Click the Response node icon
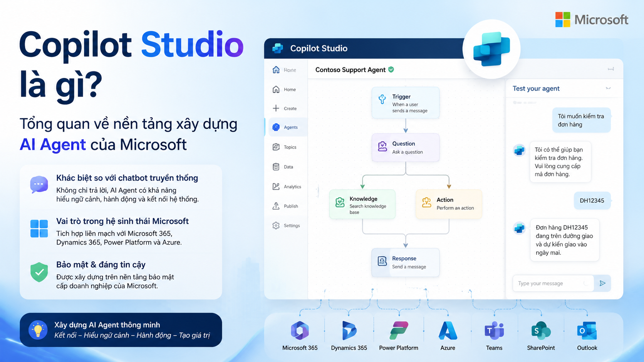The image size is (644, 362). click(382, 261)
